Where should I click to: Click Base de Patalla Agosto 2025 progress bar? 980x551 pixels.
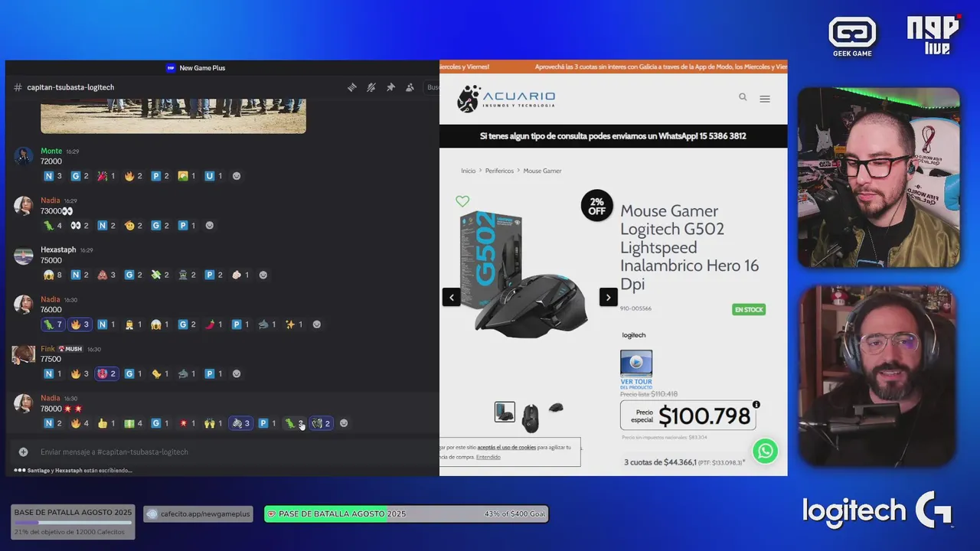coord(73,522)
